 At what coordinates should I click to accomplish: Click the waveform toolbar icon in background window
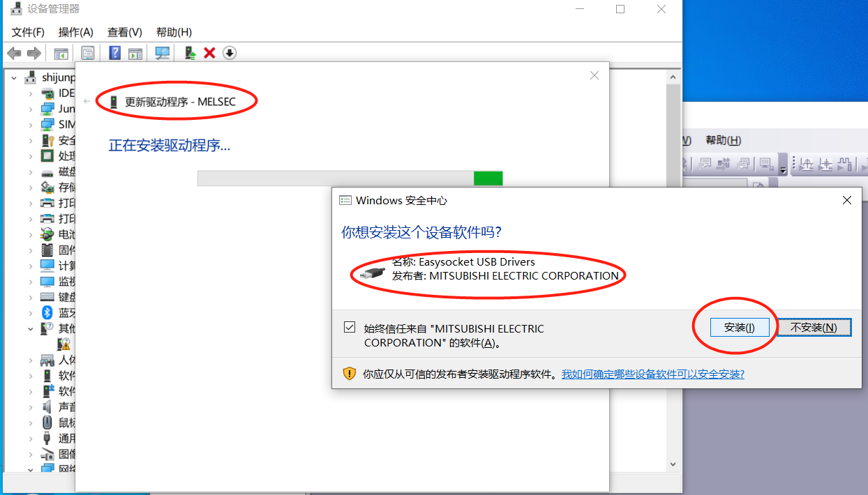pos(845,165)
